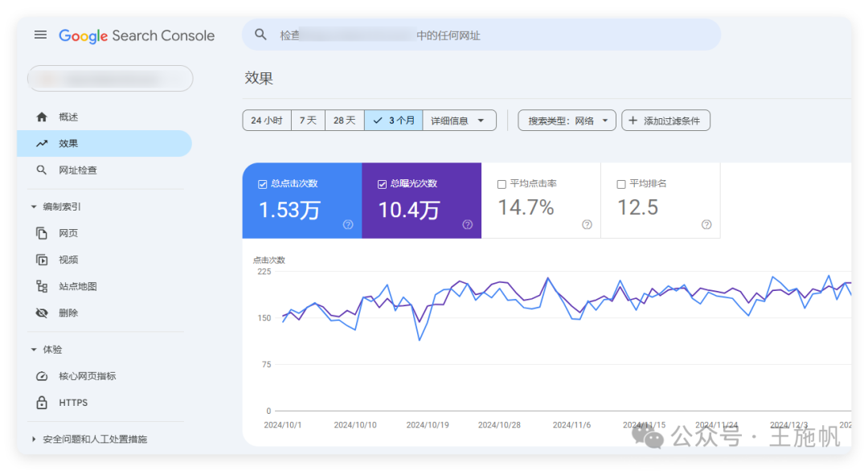Viewport: 868px width, 471px height.
Task: Open 网页 pages section icon
Action: [x=41, y=232]
